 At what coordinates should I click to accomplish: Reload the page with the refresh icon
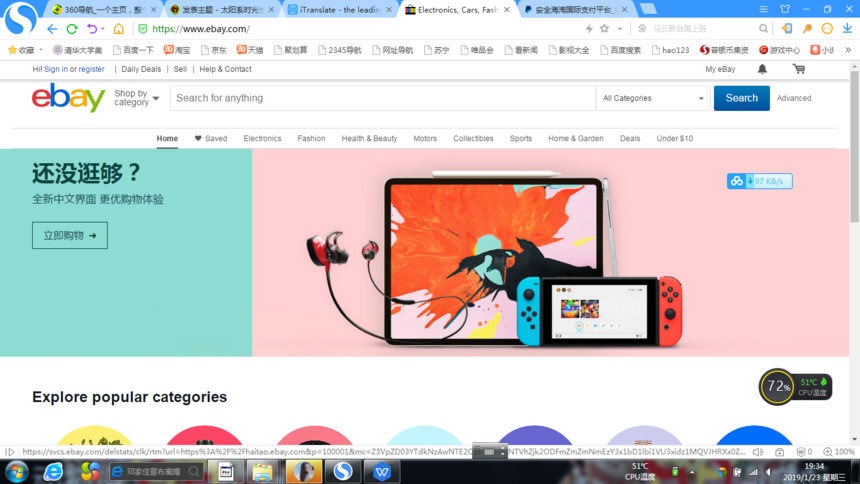tap(72, 29)
